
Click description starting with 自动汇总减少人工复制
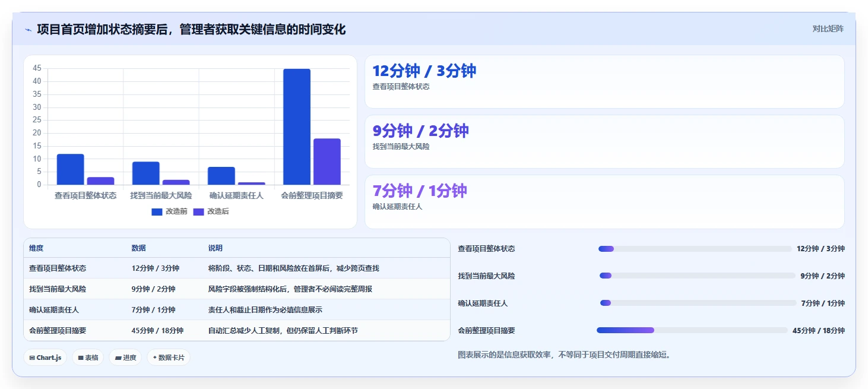pos(283,331)
